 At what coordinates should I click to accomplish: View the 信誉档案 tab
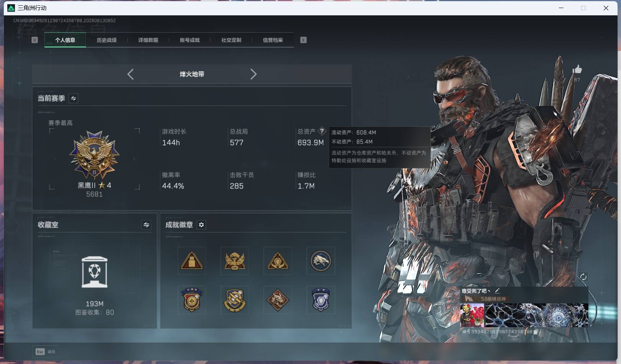[x=273, y=40]
